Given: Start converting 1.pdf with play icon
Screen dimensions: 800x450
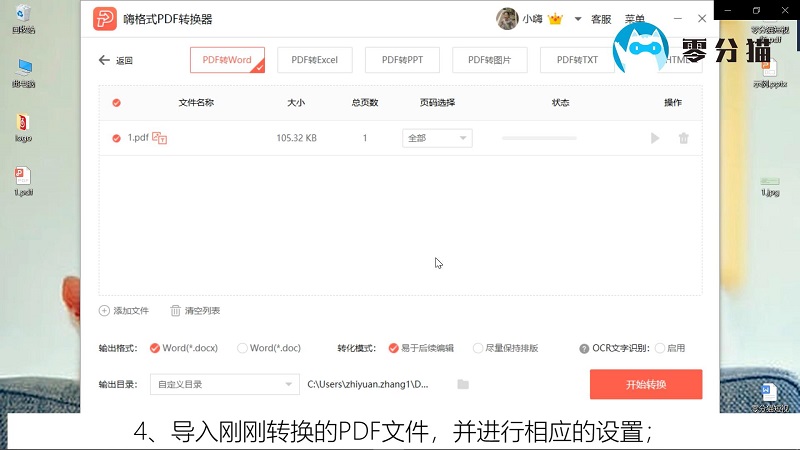Looking at the screenshot, I should [x=655, y=138].
